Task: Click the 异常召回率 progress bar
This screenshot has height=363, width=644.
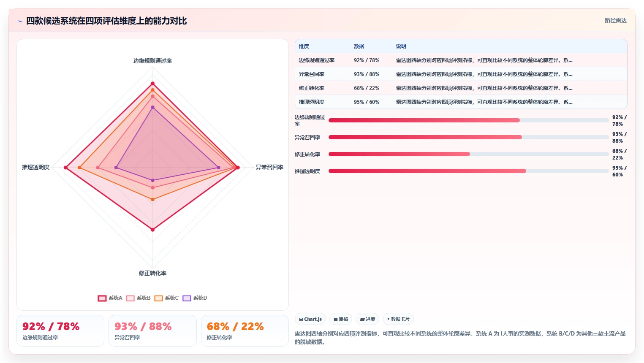Action: pyautogui.click(x=469, y=137)
